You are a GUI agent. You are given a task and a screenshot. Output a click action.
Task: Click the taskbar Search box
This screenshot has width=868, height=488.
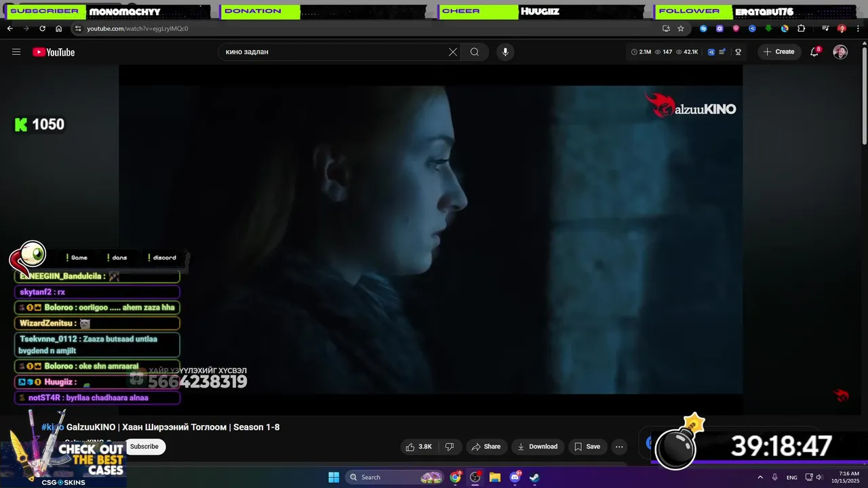click(x=396, y=477)
